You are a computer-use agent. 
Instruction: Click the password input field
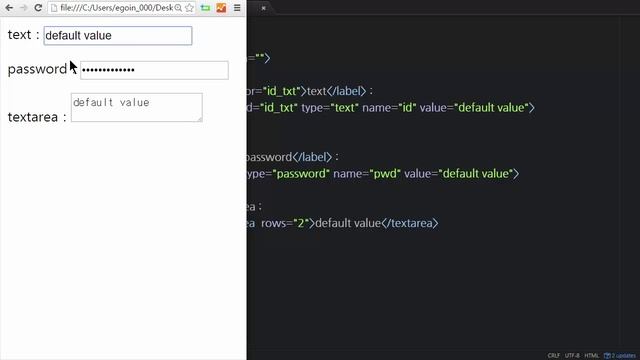[154, 70]
